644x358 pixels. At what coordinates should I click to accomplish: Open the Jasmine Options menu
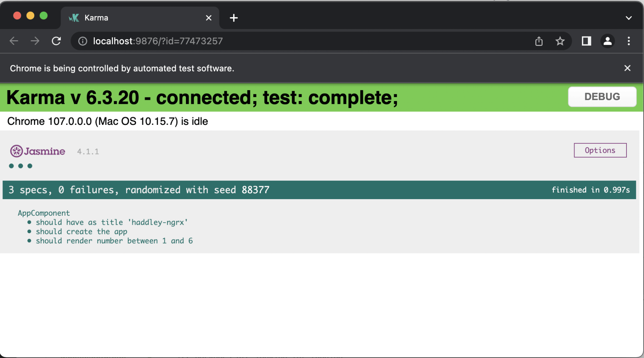(x=600, y=150)
